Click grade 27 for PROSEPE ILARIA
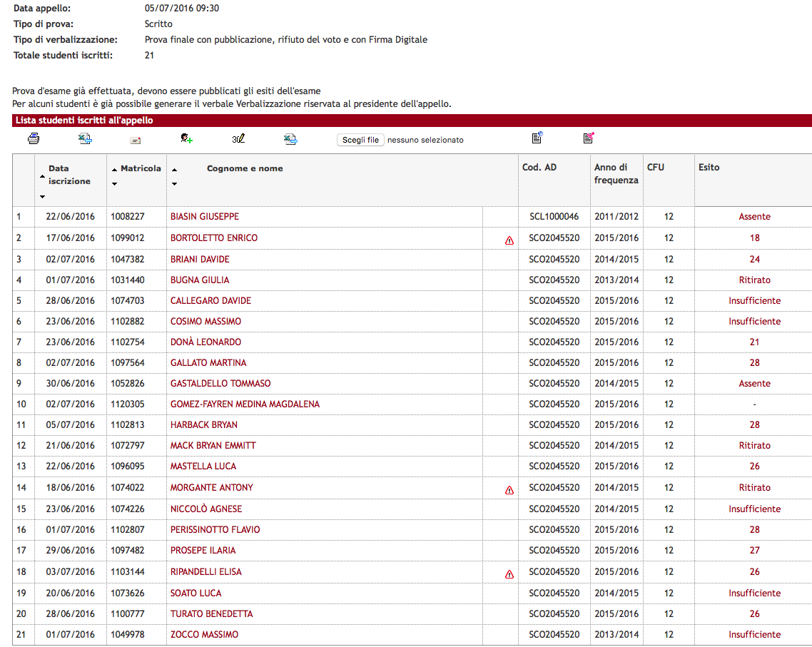Viewport: 812px width, 647px height. pos(754,550)
